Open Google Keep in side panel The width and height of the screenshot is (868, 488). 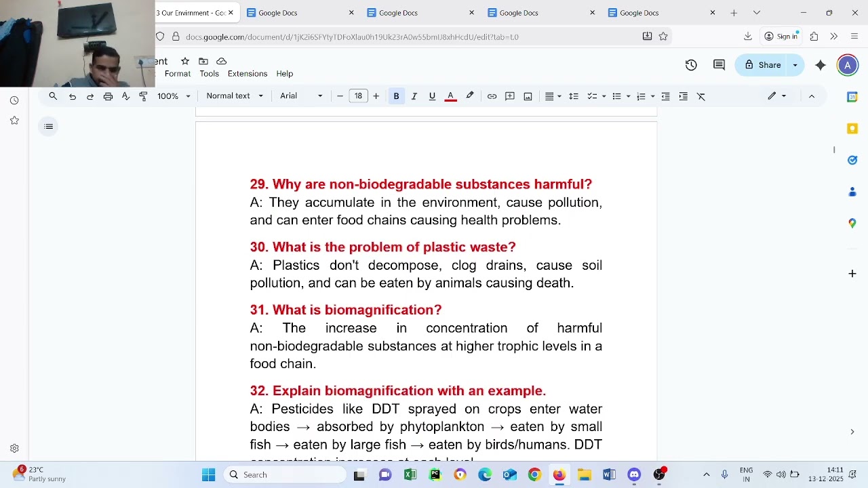[852, 129]
